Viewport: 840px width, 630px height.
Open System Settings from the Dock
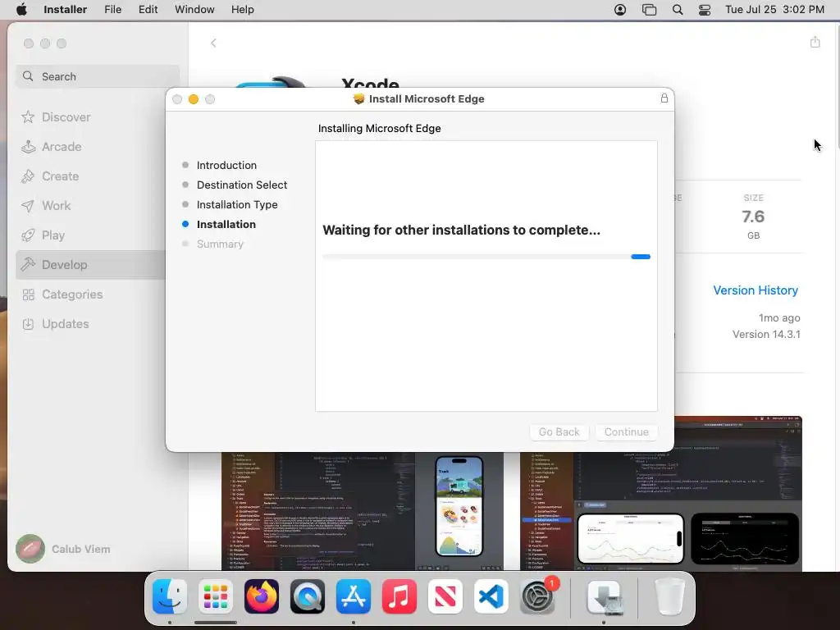[x=537, y=596]
